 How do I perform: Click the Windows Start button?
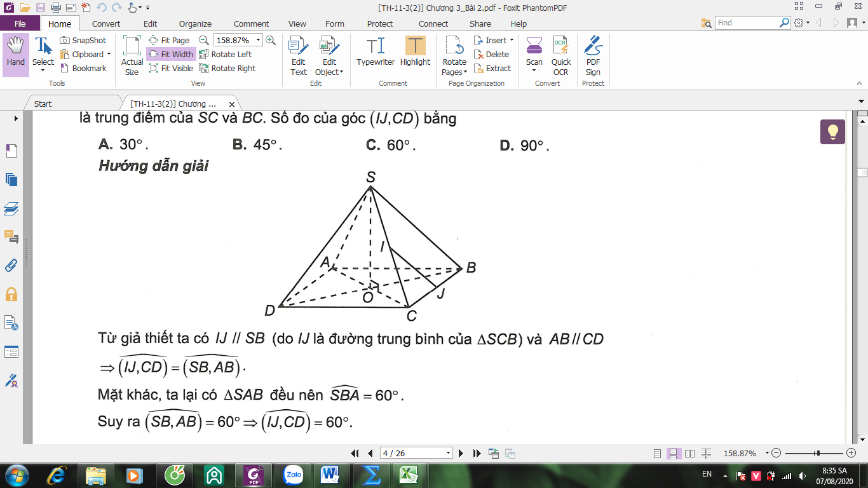pos(16,474)
